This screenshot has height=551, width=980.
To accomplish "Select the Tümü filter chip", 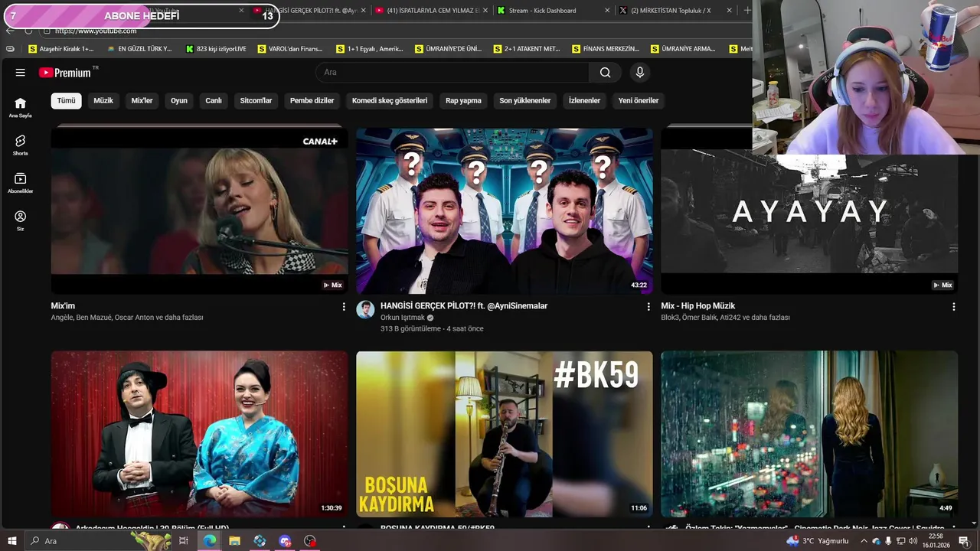I will tap(67, 100).
